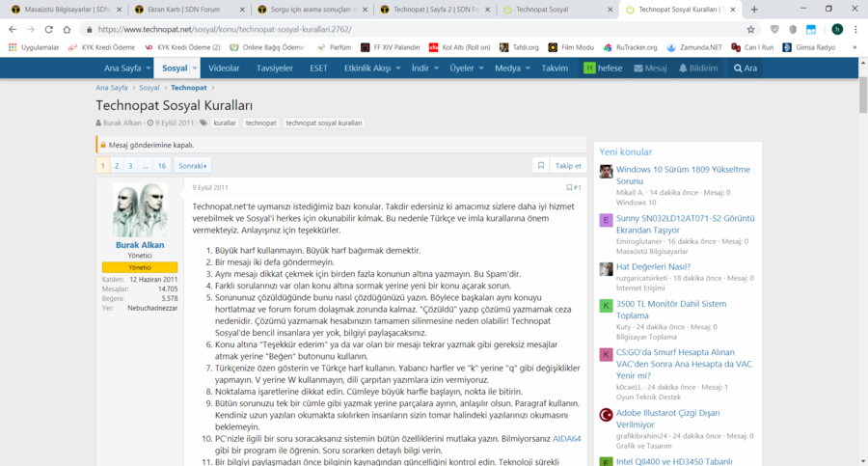Expand Etkinlik Akışı dropdown arrow
This screenshot has height=466, width=868.
[x=397, y=69]
